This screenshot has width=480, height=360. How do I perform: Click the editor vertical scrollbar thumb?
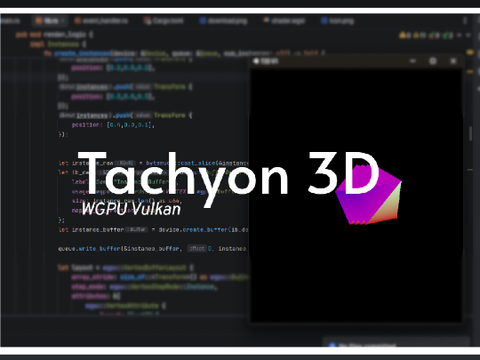point(471,133)
